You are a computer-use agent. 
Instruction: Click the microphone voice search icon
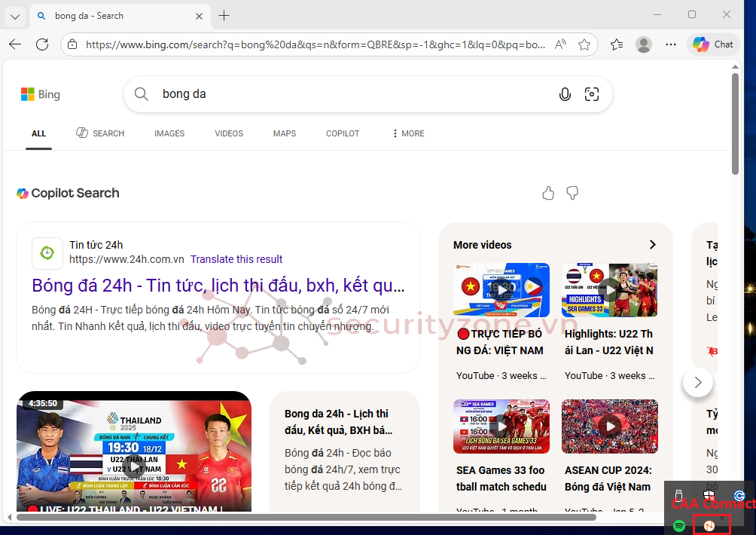pos(565,94)
